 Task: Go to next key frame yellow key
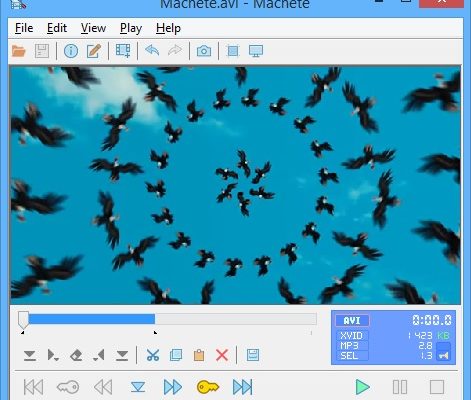208,387
